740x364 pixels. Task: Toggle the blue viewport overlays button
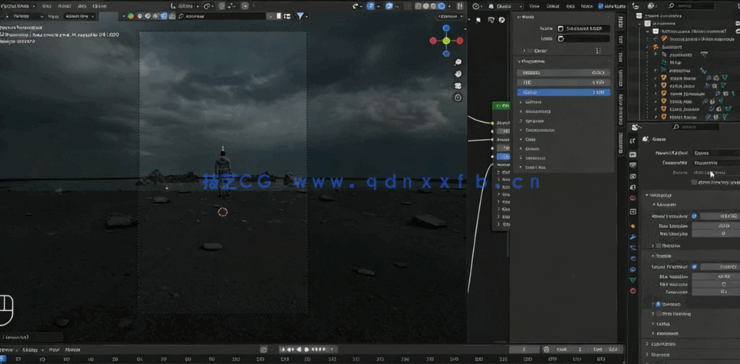[389, 6]
